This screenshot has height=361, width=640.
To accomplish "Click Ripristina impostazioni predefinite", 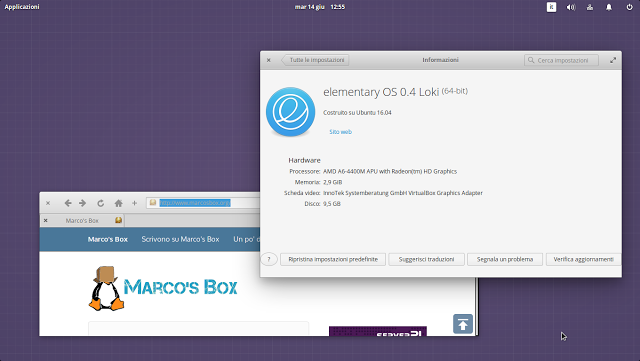I will 333,259.
